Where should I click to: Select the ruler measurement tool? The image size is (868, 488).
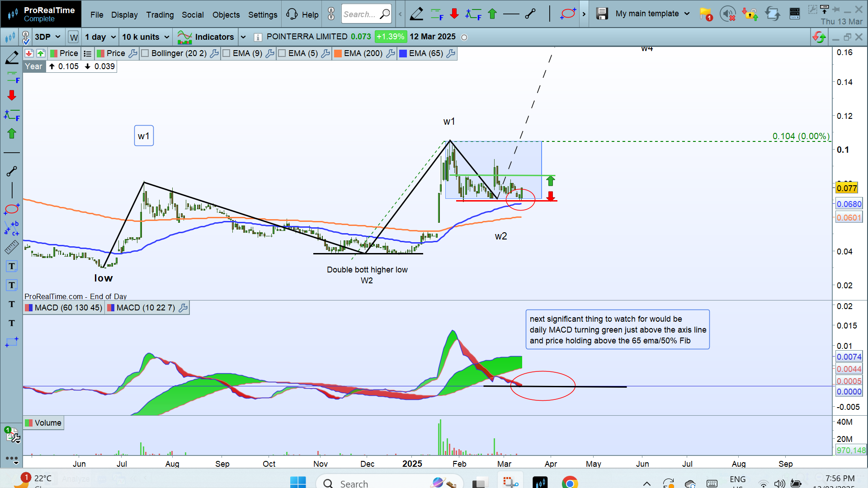(x=12, y=247)
